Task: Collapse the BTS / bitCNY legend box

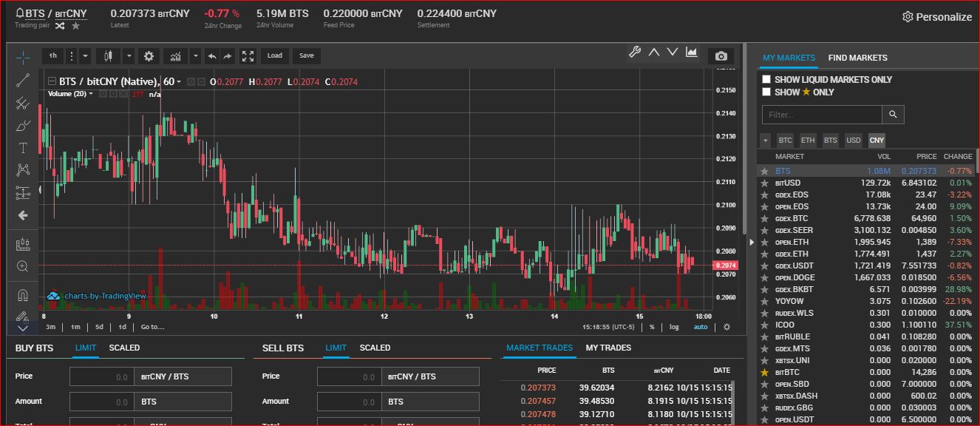Action: click(52, 81)
